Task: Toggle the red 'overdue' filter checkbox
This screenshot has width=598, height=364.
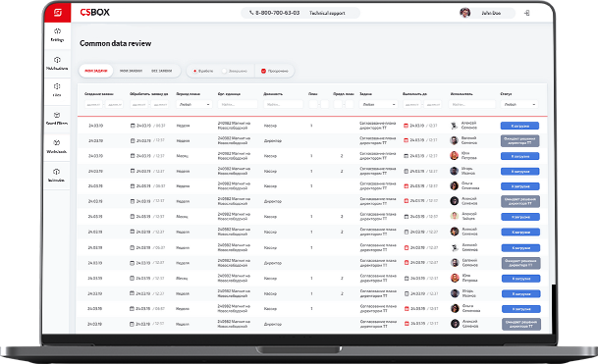Action: point(263,71)
